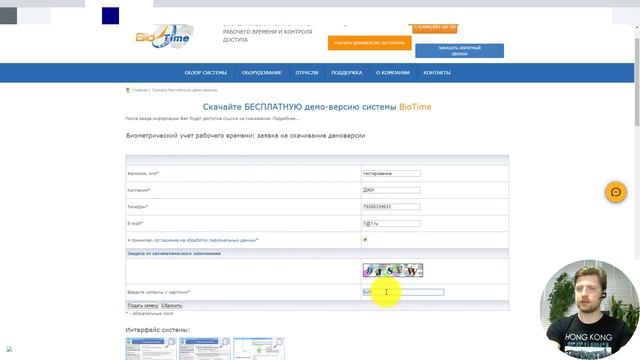Image resolution: width=640 pixels, height=360 pixels.
Task: Open the Отрасли menu item
Action: click(x=307, y=73)
